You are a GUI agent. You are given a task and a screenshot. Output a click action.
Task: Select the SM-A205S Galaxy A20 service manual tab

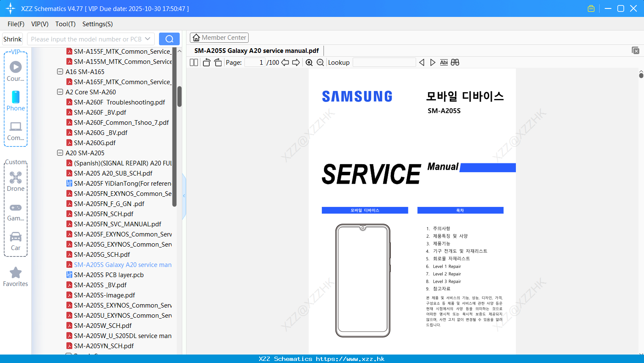coord(256,51)
